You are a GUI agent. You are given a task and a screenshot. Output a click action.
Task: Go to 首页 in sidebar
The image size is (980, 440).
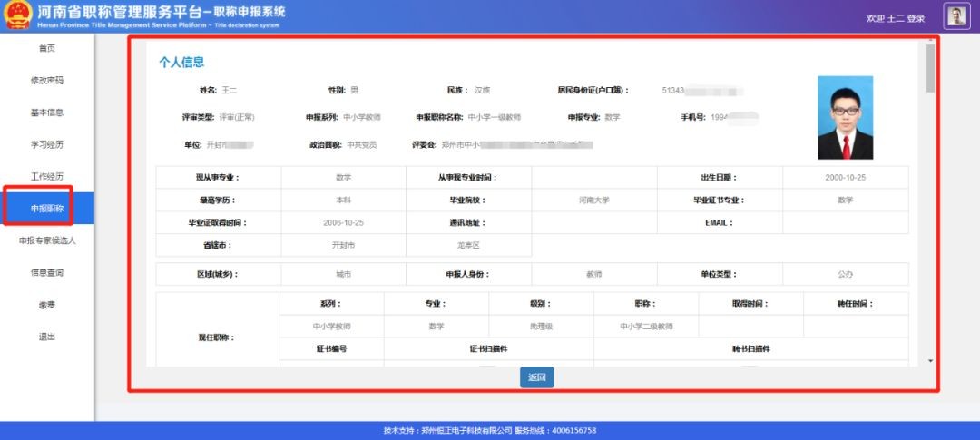pyautogui.click(x=47, y=49)
